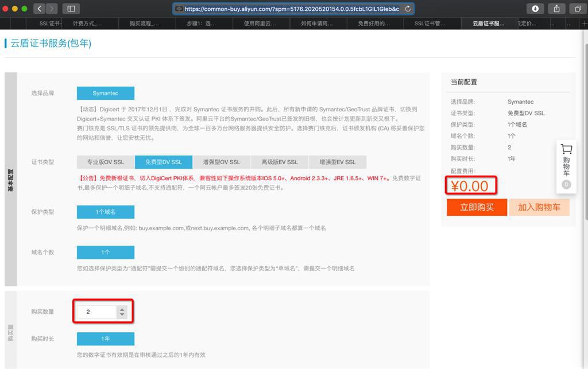
Task: Increase purchase quantity with the up arrow
Action: click(x=122, y=309)
